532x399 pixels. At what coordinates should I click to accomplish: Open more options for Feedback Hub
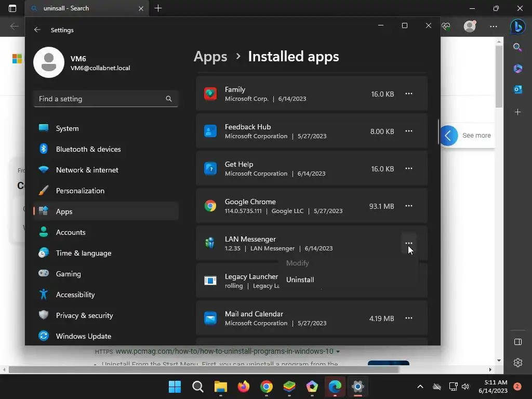click(x=409, y=131)
